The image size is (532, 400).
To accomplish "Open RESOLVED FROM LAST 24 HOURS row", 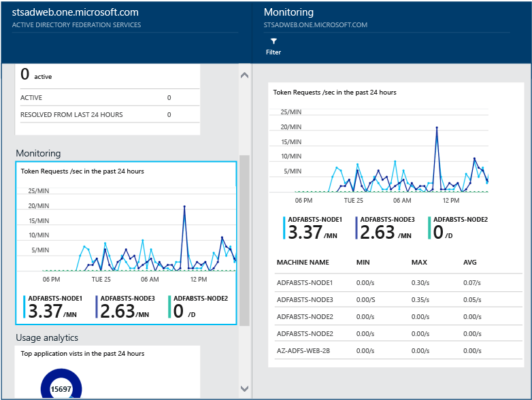I will 107,115.
